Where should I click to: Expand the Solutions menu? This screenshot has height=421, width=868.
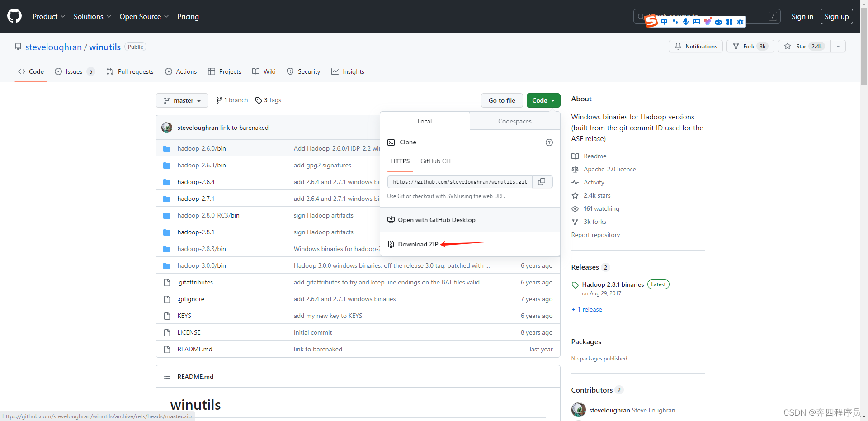tap(93, 16)
